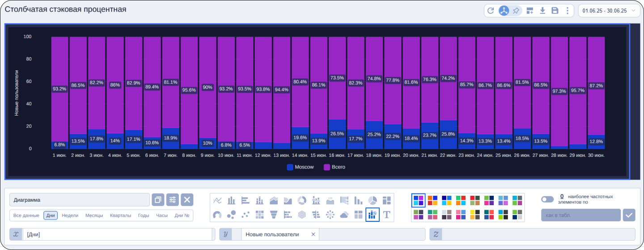Switch grouping to Месяцы
Viewport: 644px width, 250px height.
tap(94, 216)
